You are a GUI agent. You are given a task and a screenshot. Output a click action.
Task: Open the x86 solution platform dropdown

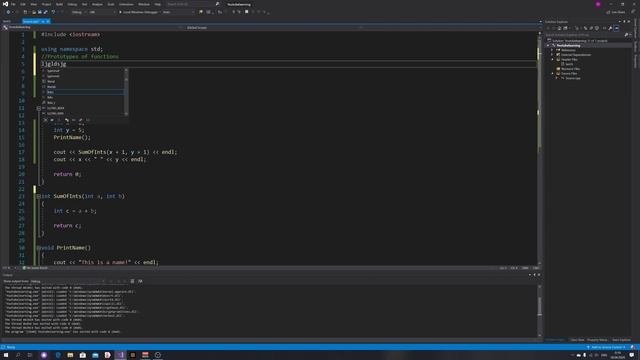(102, 12)
